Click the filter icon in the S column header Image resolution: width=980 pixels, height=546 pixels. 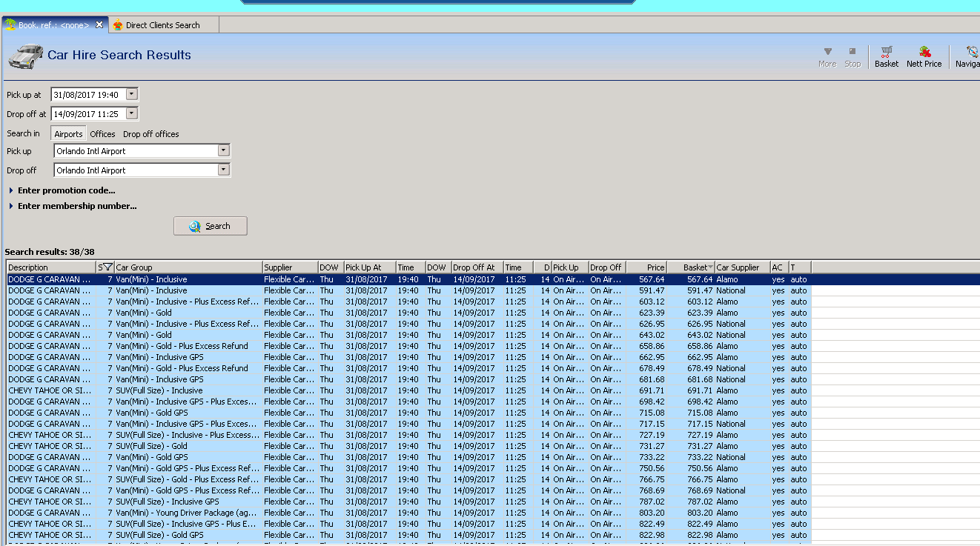(107, 267)
